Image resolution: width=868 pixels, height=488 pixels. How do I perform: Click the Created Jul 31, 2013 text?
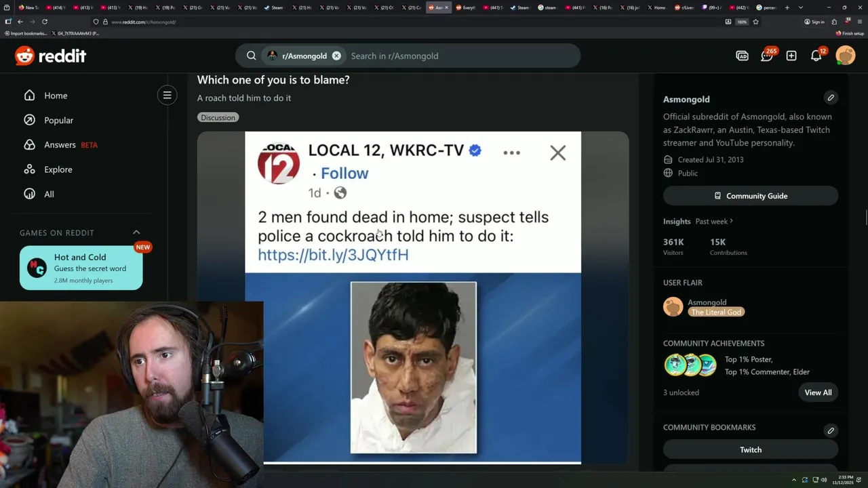click(x=711, y=160)
